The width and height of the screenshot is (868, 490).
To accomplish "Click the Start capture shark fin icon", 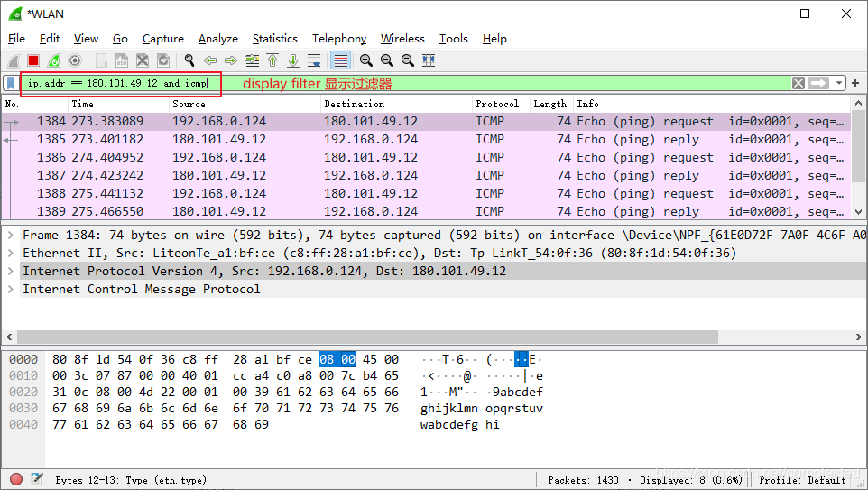I will pos(14,60).
